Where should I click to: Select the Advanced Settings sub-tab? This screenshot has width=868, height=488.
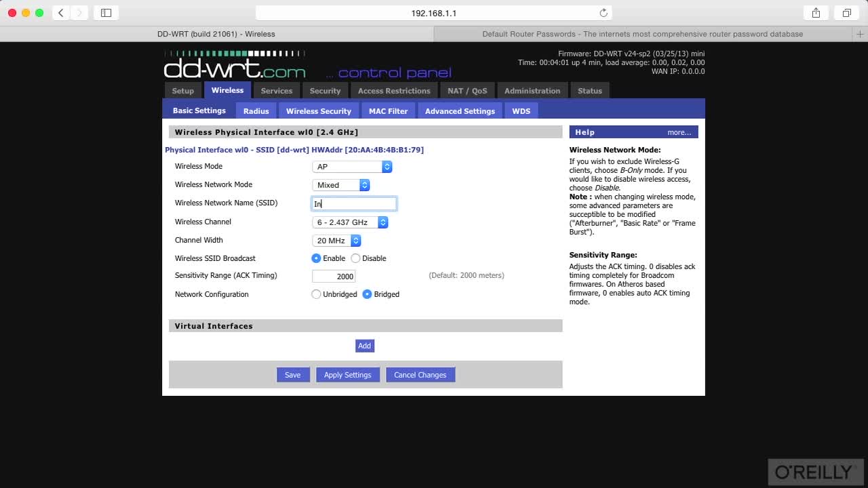coord(460,111)
